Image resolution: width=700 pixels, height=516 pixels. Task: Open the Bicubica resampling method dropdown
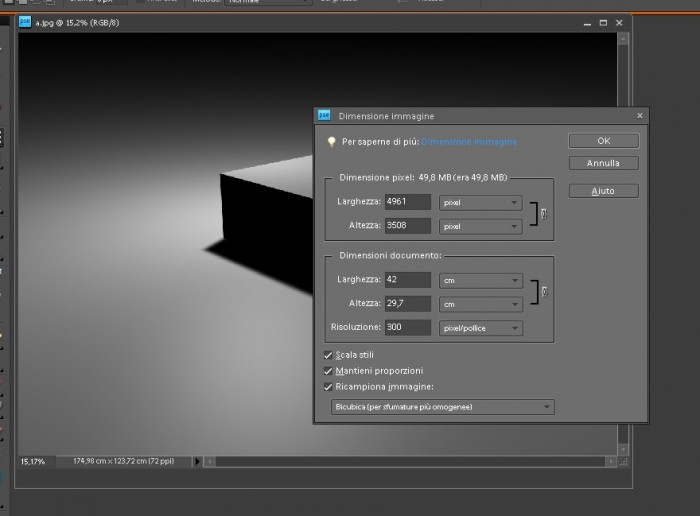[x=442, y=407]
